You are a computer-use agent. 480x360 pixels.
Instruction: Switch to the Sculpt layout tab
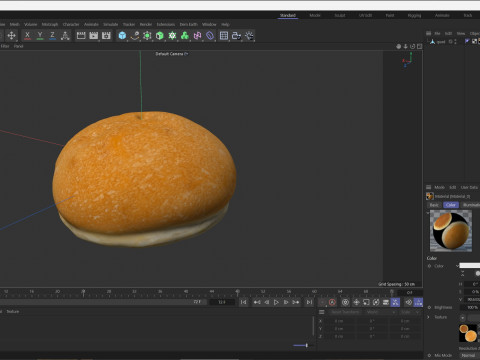point(340,15)
